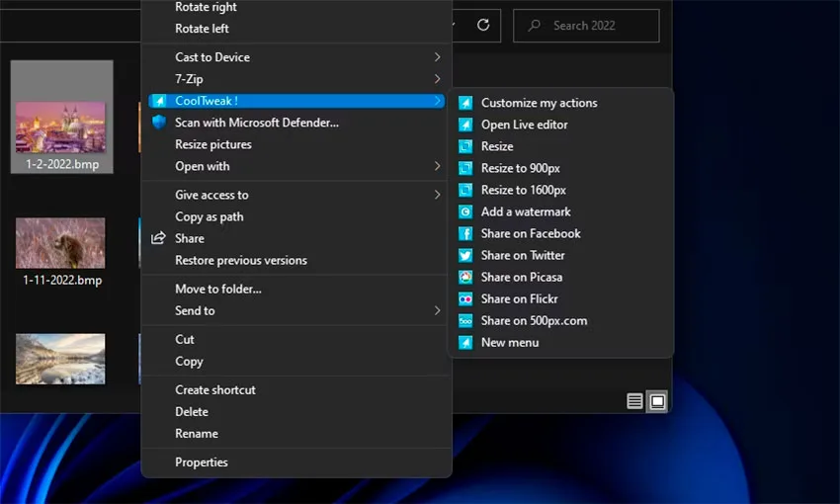Click the icon next to Resize
Screen dimensions: 840x504
tap(465, 146)
